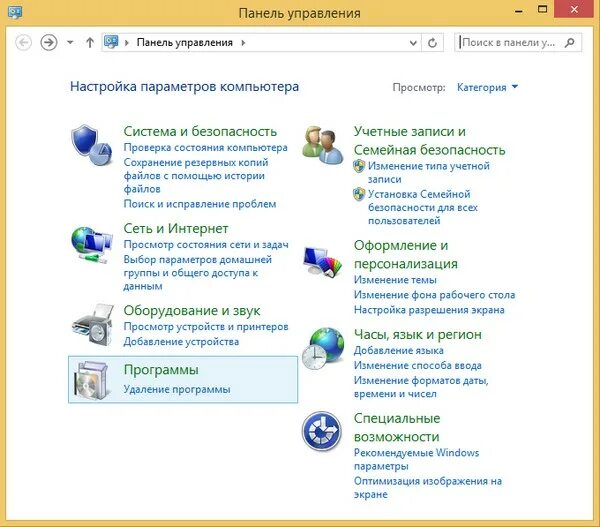
Task: Click the Back navigation arrow
Action: [x=23, y=42]
